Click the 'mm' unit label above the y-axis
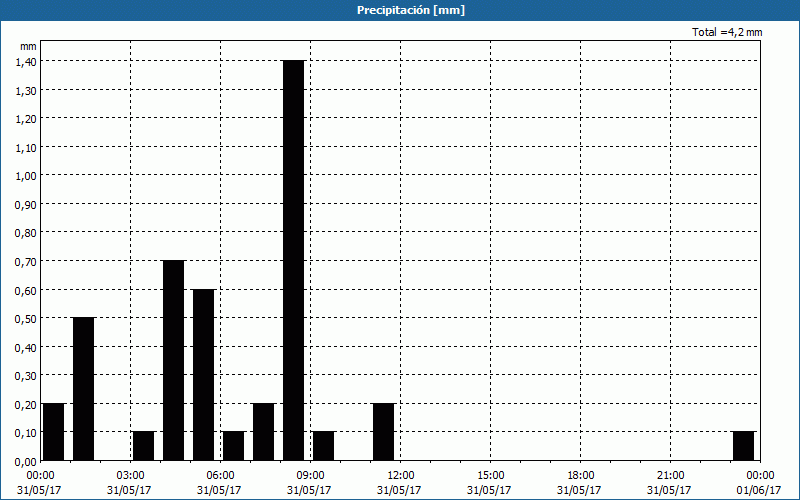Viewport: 800px width, 500px height. pos(28,46)
